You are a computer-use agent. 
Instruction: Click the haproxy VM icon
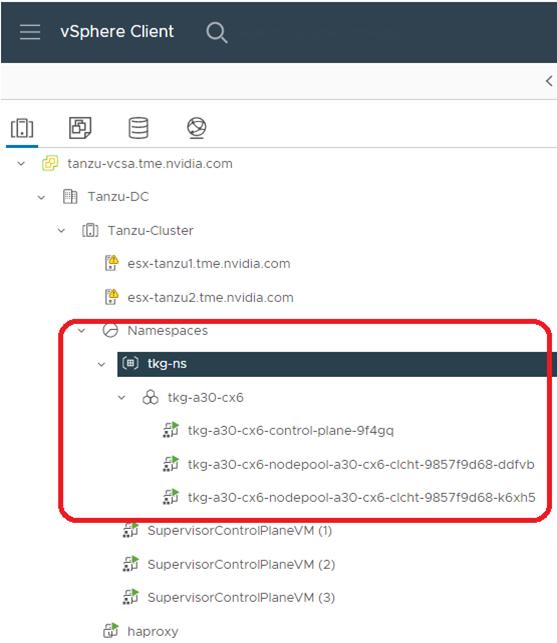point(110,631)
